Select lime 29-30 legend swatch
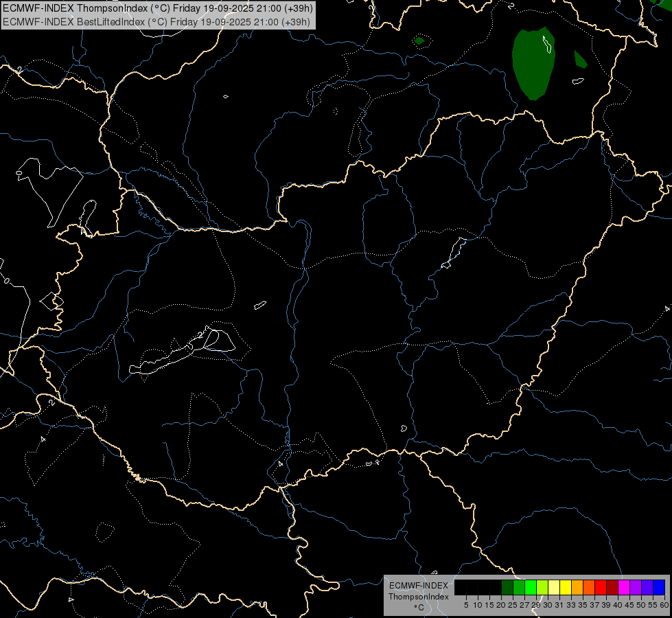Screen dimensions: 672x618 point(542,587)
